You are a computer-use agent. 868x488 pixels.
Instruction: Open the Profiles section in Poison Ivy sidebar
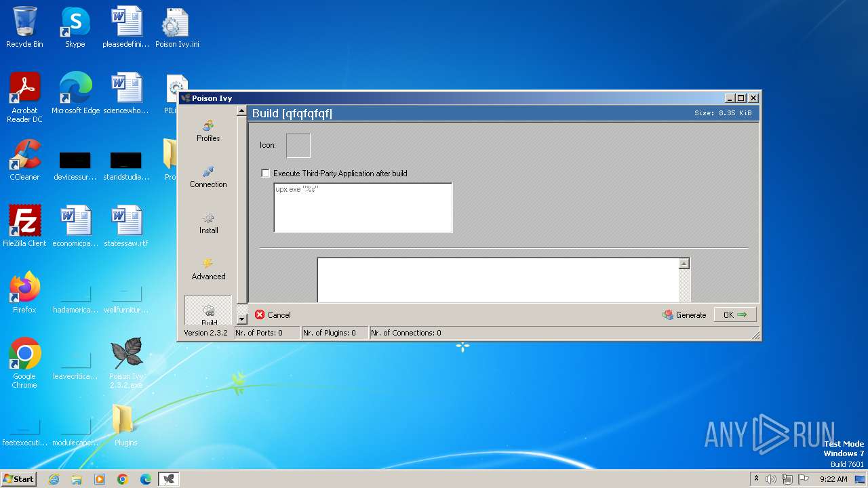click(208, 130)
